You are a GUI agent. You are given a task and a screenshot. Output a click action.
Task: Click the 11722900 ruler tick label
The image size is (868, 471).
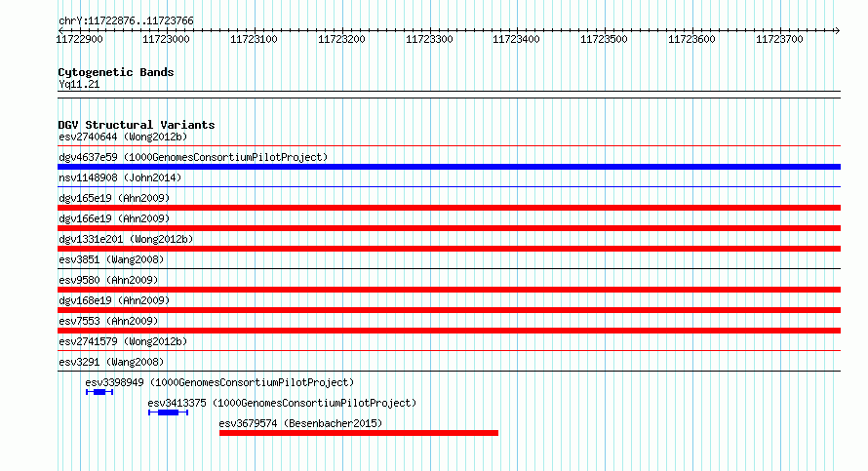(x=79, y=39)
